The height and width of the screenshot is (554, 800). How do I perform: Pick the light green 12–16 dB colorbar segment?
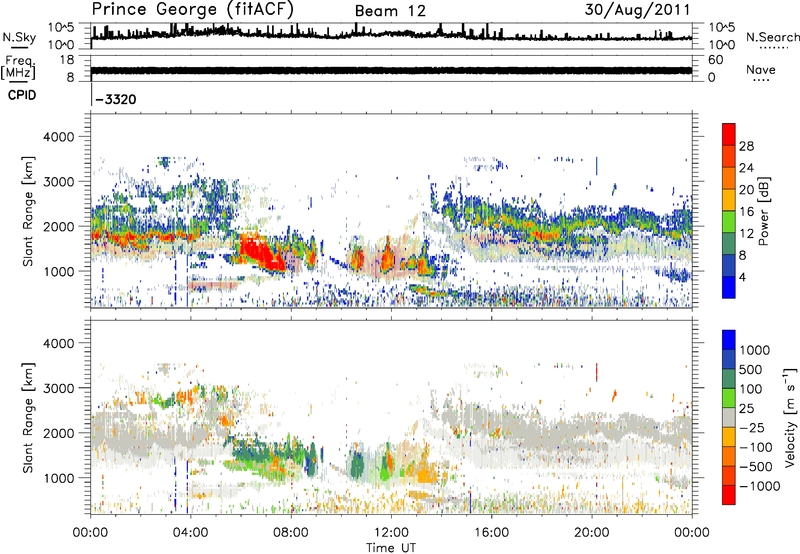coord(729,222)
